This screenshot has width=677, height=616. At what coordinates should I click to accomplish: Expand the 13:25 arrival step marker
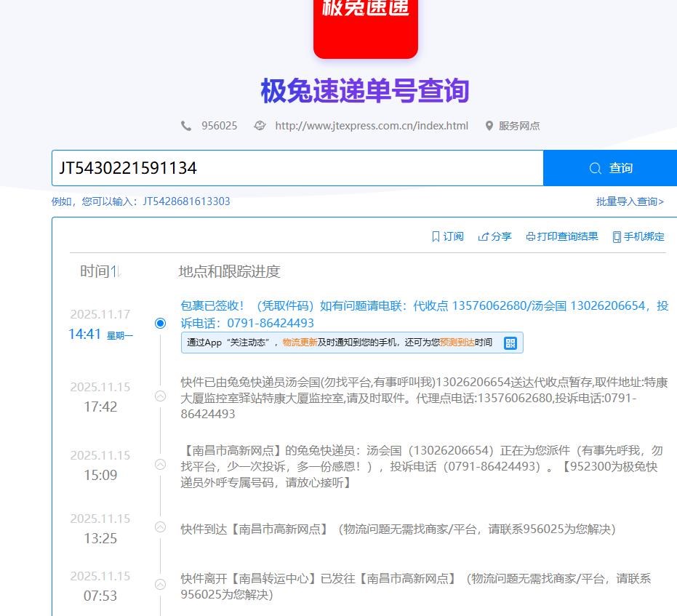coord(161,528)
